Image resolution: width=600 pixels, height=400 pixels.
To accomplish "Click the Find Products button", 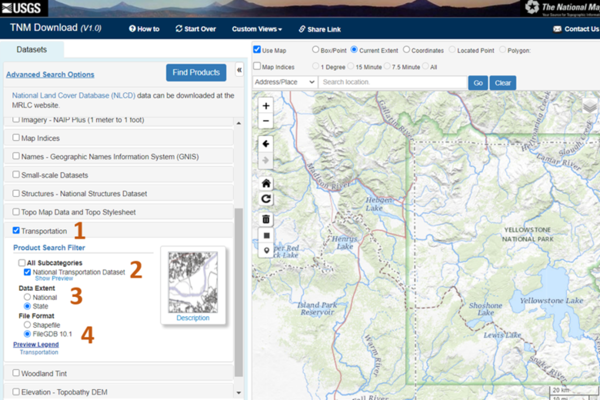I will pos(196,72).
